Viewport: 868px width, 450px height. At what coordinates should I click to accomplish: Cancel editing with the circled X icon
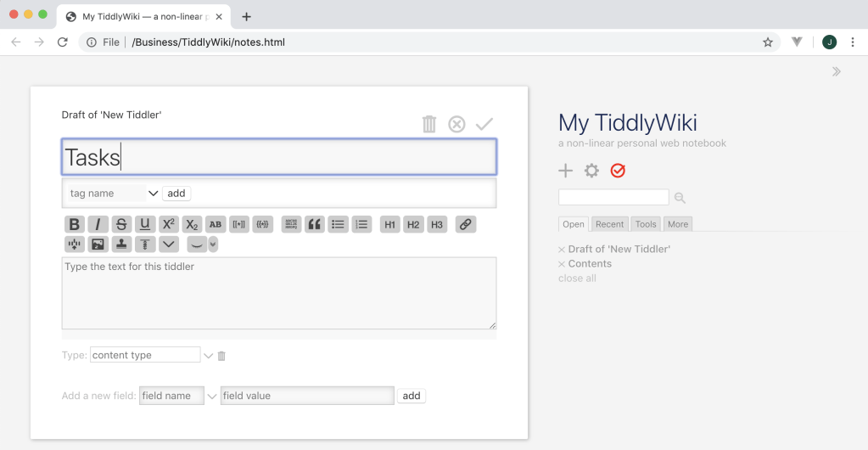456,125
